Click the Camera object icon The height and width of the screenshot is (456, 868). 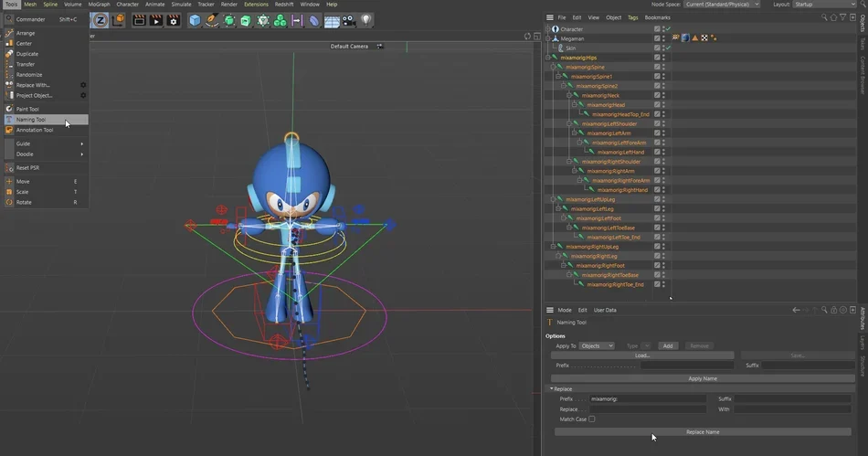[x=349, y=21]
